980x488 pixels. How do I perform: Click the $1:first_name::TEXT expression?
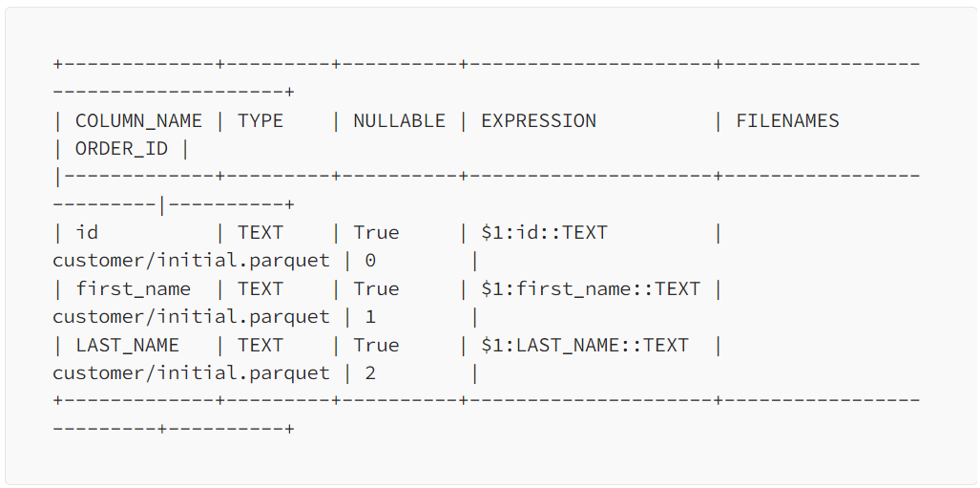point(591,289)
